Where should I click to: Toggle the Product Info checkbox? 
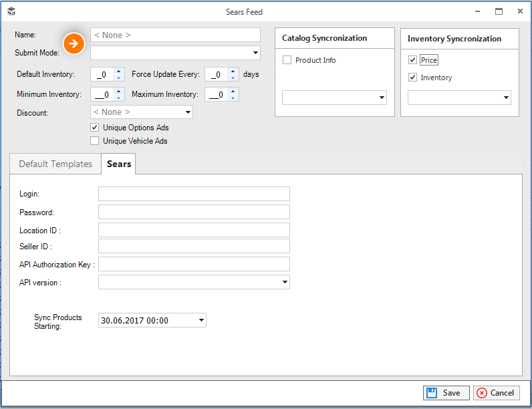tap(287, 60)
